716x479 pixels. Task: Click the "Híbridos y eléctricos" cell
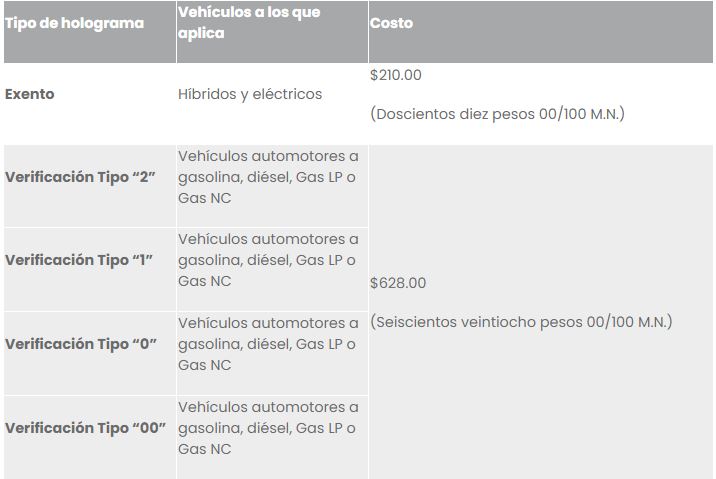pyautogui.click(x=250, y=94)
